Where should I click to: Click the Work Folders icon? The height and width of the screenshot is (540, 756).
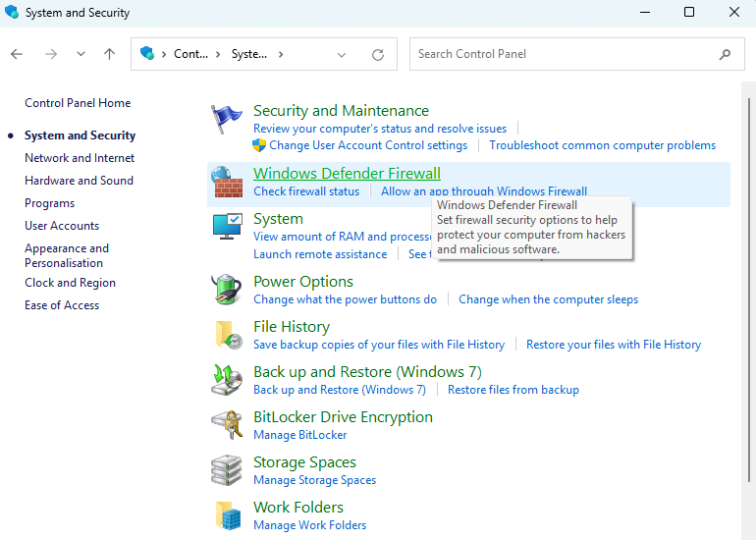point(227,515)
